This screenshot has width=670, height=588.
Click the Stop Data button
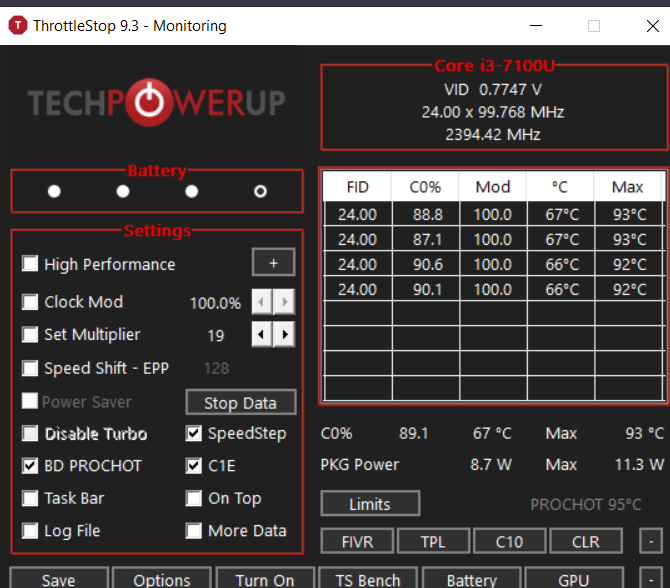tap(241, 402)
